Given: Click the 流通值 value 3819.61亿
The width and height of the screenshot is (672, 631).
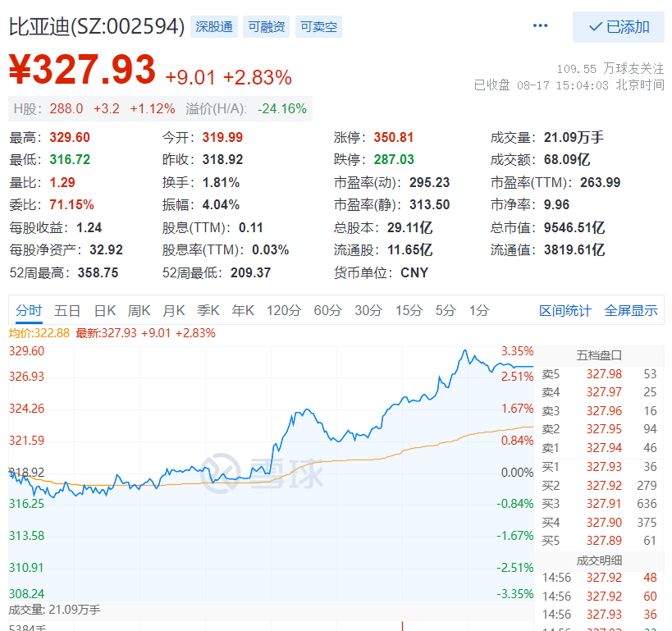Looking at the screenshot, I should coord(574,250).
